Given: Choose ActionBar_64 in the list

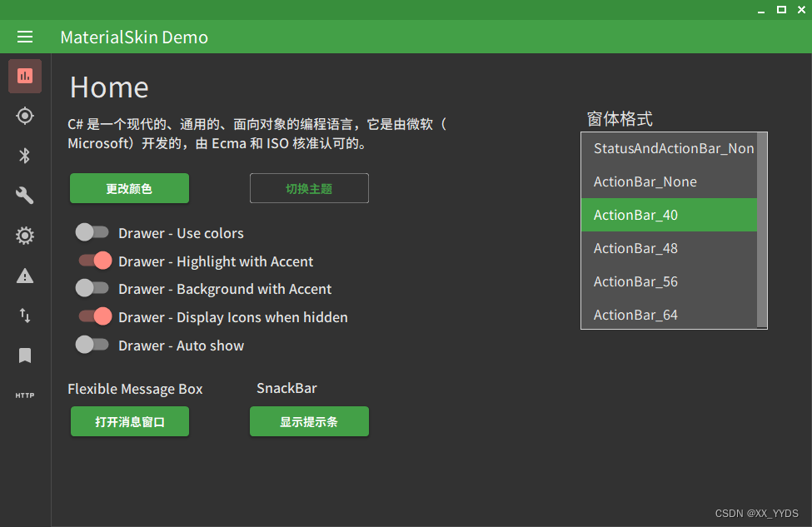Looking at the screenshot, I should (x=669, y=314).
